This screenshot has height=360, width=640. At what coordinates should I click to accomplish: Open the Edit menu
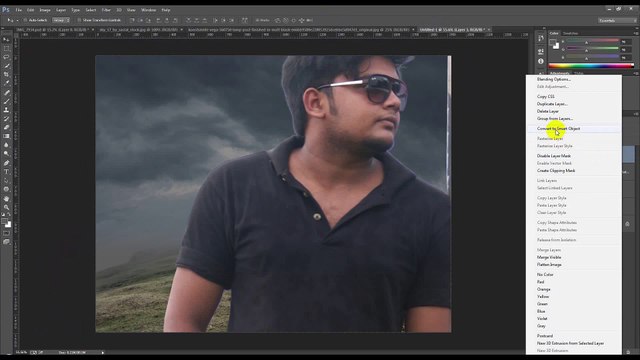pyautogui.click(x=31, y=10)
